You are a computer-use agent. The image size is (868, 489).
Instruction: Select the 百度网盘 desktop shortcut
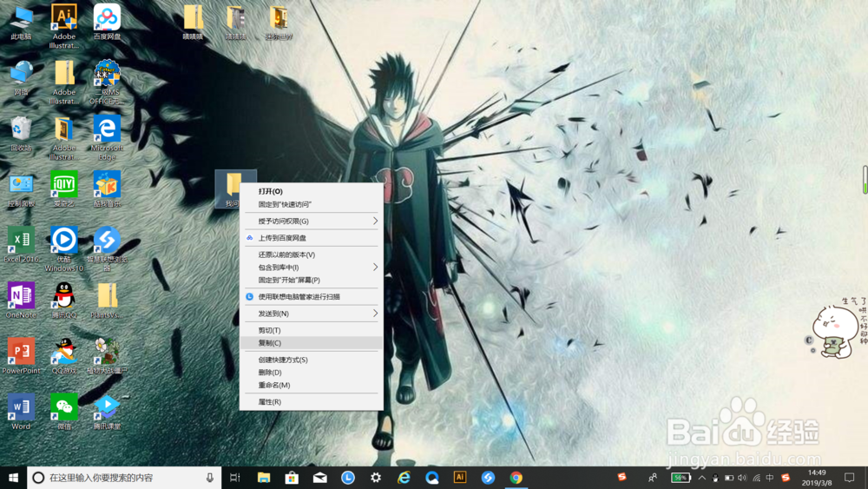click(107, 23)
